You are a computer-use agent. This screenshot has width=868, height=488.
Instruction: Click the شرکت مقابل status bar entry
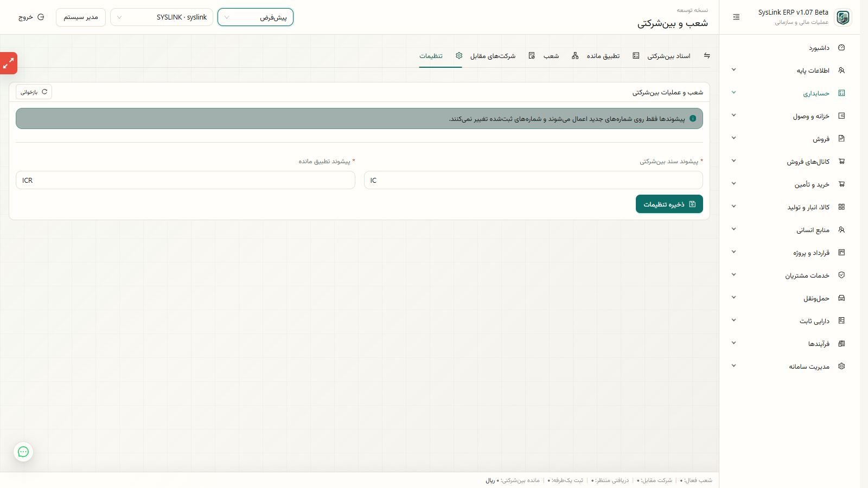[654, 480]
